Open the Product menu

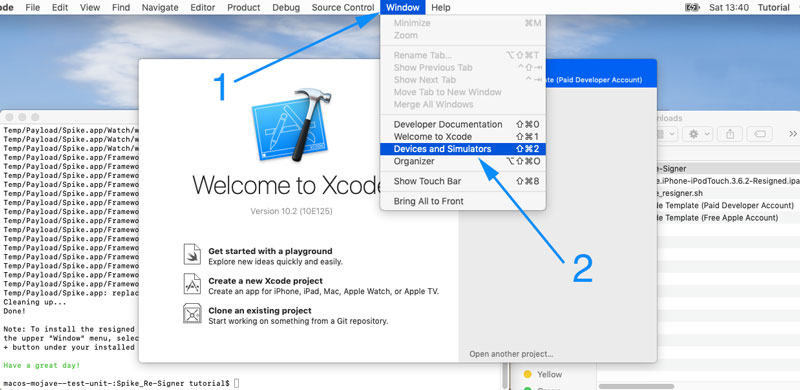point(243,7)
